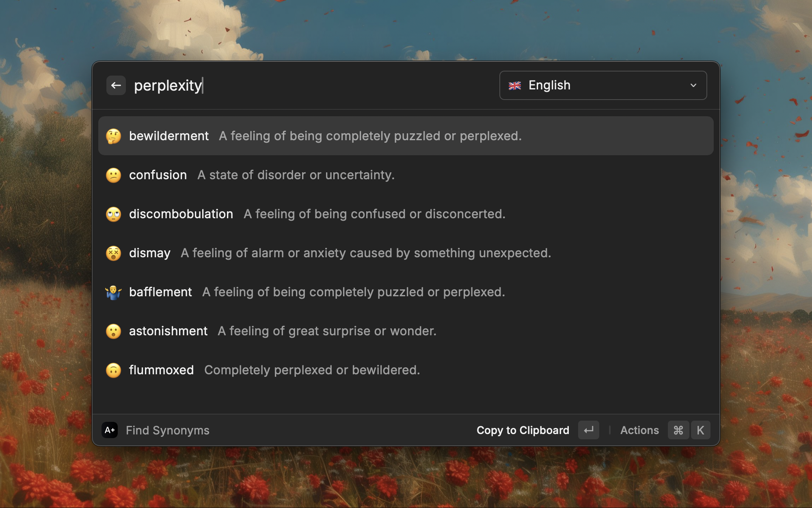The width and height of the screenshot is (812, 508).
Task: Click the dizzy face emoji beside dismay
Action: (x=114, y=253)
